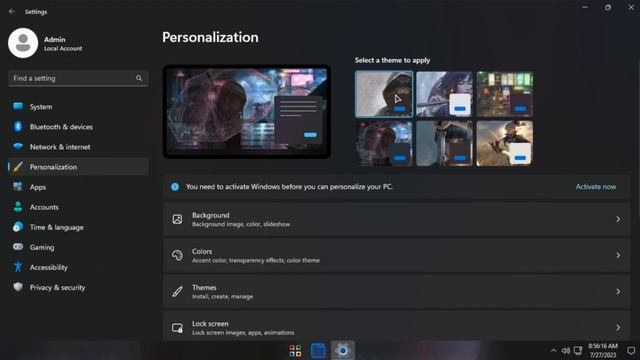
Task: Apply the swordsman theme thumbnail
Action: point(444,143)
